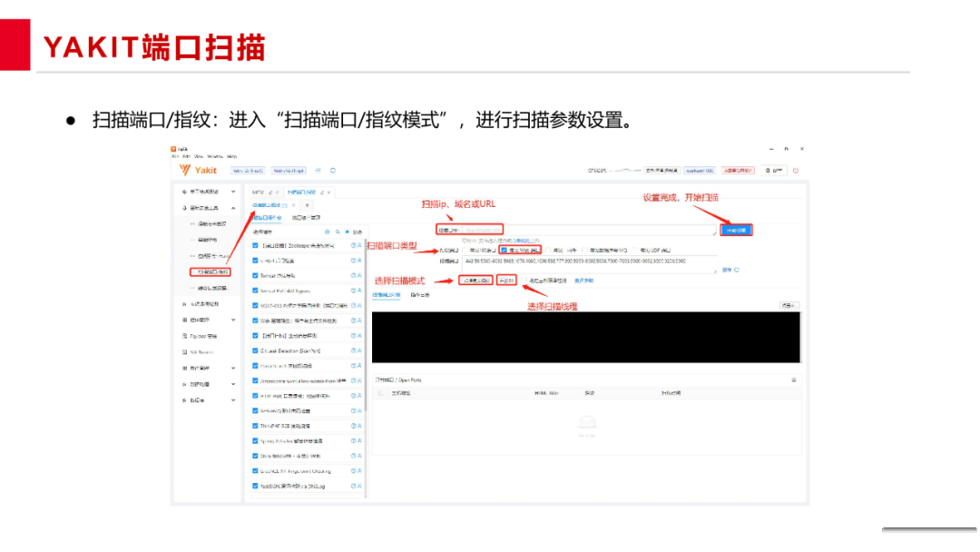
Task: Click the pencil icon on the second blue top tab
Action: click(x=322, y=192)
